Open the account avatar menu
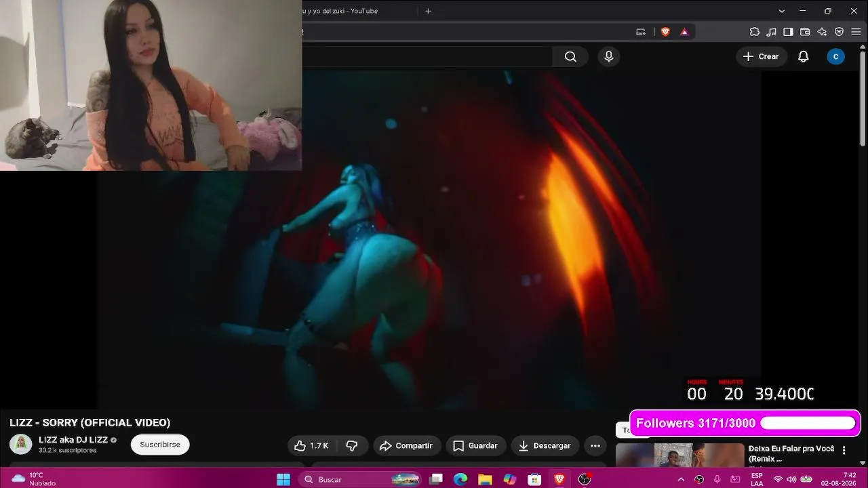 (x=835, y=57)
